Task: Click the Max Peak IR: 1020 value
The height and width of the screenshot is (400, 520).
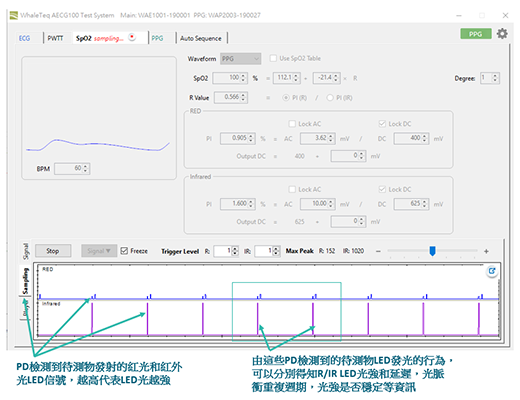Action: pyautogui.click(x=353, y=251)
